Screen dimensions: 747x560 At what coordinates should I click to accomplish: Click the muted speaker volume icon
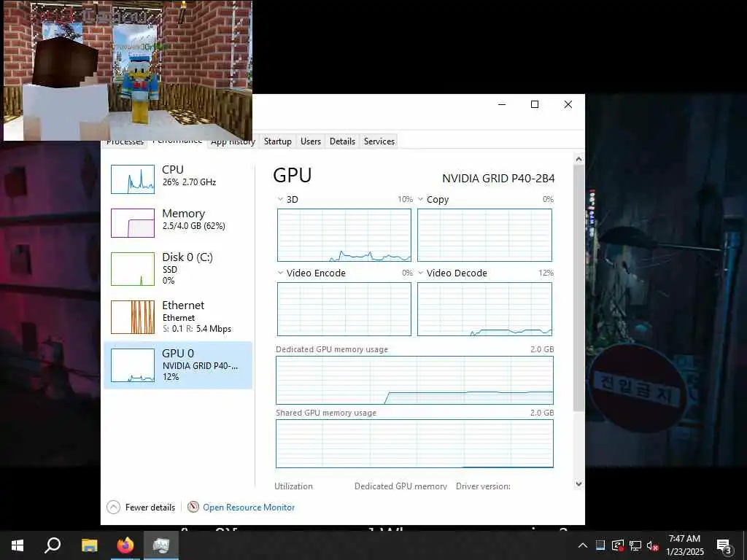pyautogui.click(x=652, y=545)
